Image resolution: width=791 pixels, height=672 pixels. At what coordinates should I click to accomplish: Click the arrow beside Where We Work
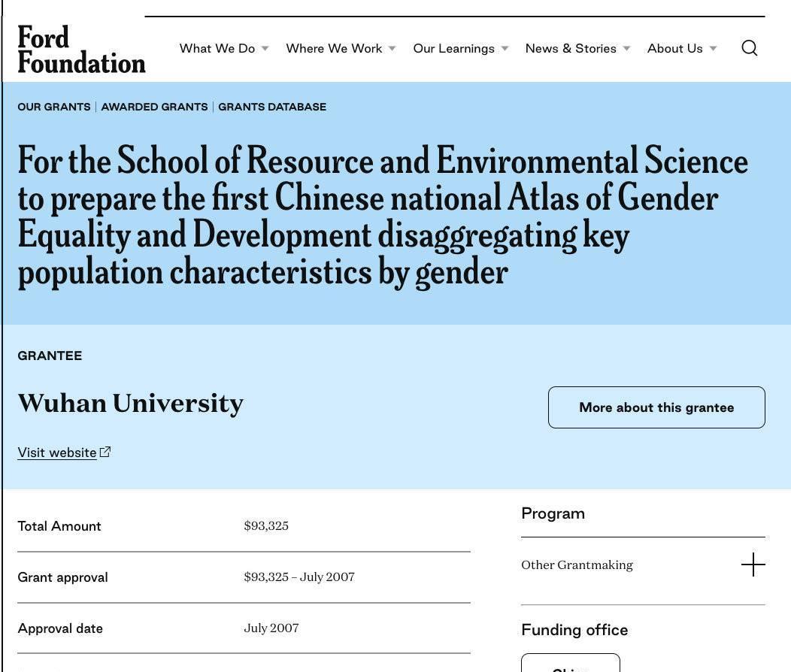point(392,49)
